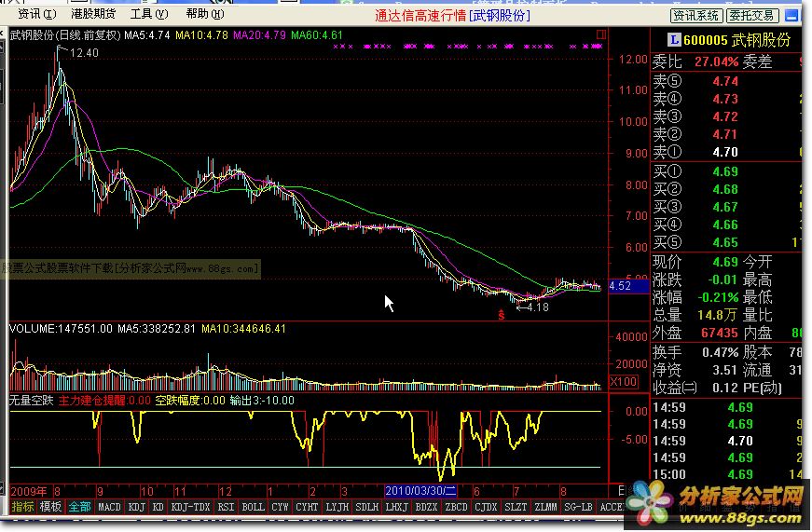Switch to the ZLMM indicator

[545, 507]
